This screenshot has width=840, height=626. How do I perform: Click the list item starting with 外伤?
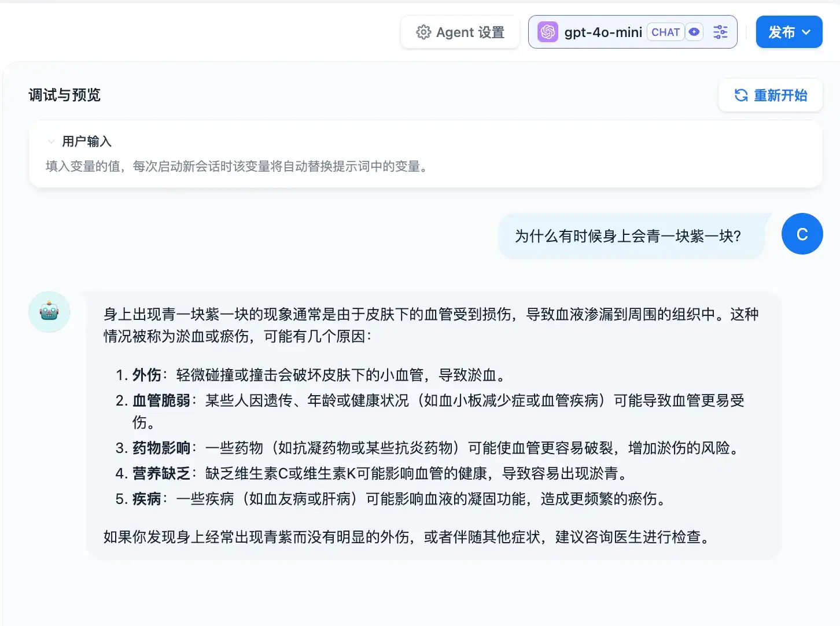click(x=312, y=375)
